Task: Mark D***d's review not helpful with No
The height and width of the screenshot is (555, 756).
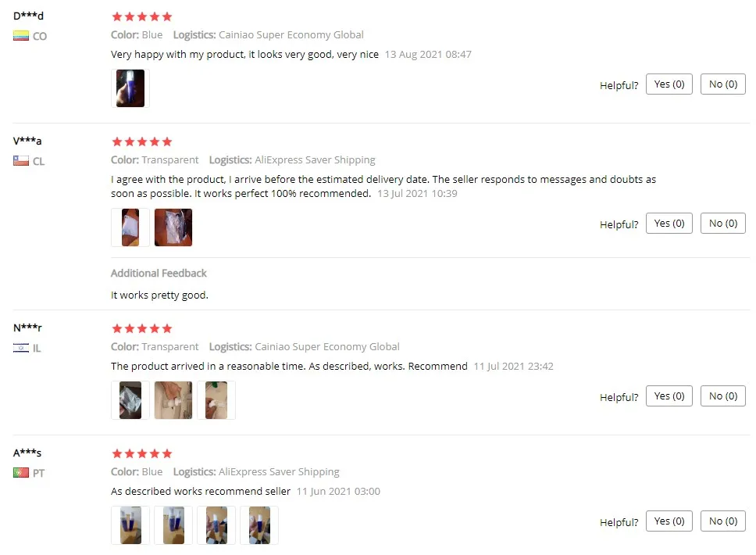Action: click(x=722, y=84)
